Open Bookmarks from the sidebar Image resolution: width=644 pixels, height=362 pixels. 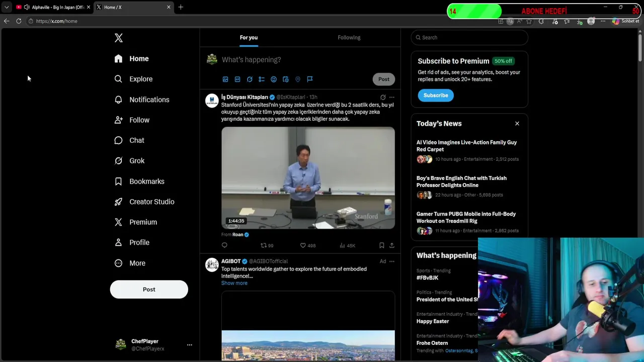(x=139, y=182)
